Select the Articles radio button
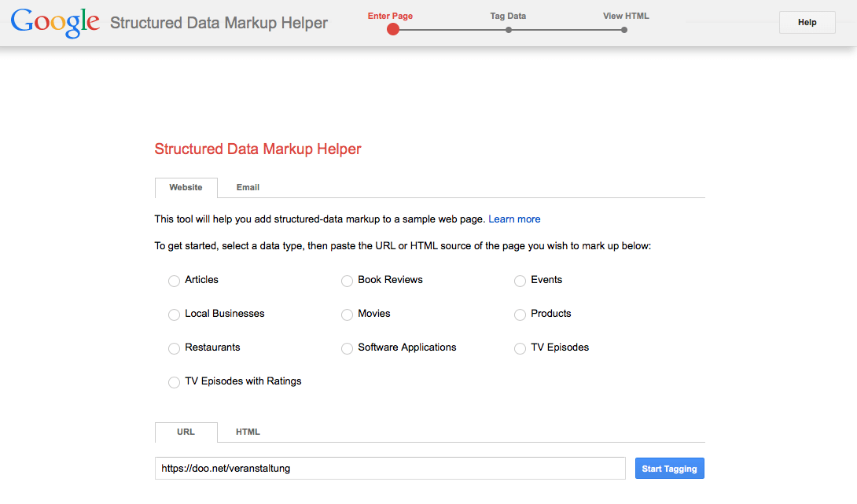The image size is (857, 504). [x=174, y=281]
